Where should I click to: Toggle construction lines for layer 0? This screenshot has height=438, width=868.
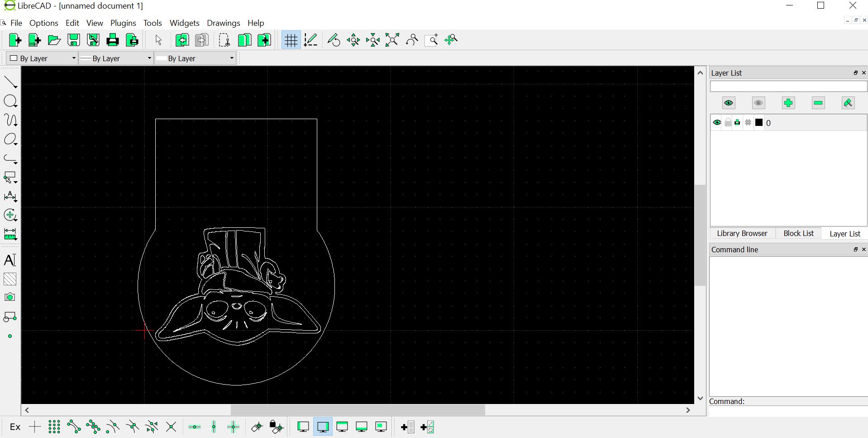click(x=748, y=123)
